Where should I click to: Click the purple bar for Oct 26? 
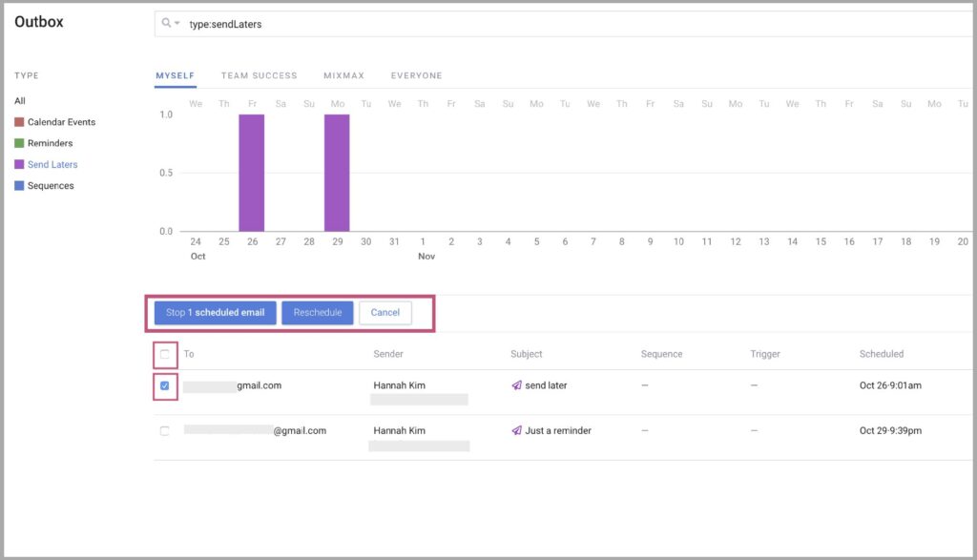pos(252,173)
